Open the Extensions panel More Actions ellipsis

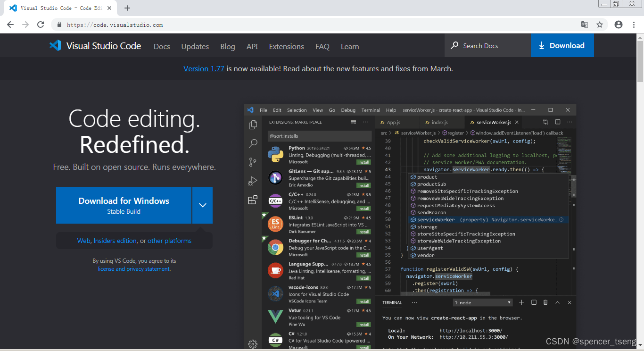[365, 122]
